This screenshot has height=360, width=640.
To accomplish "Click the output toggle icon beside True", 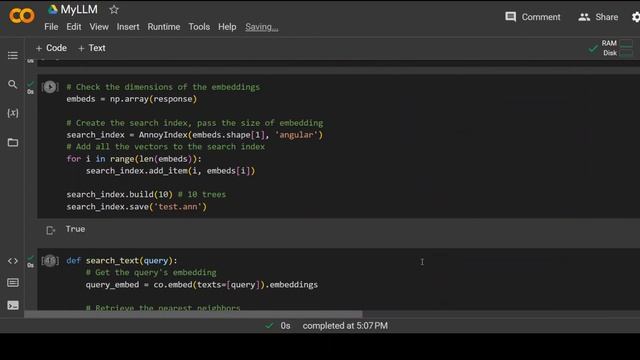I will tap(50, 231).
